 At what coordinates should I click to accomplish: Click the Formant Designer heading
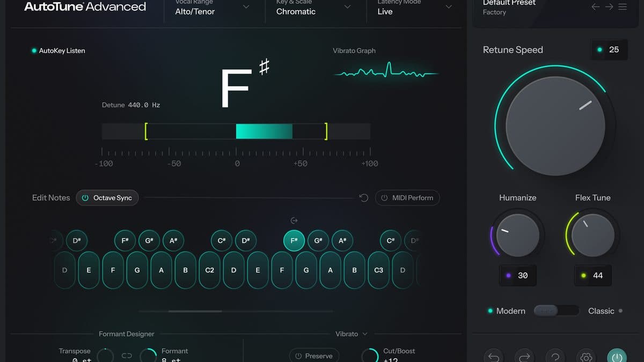127,334
